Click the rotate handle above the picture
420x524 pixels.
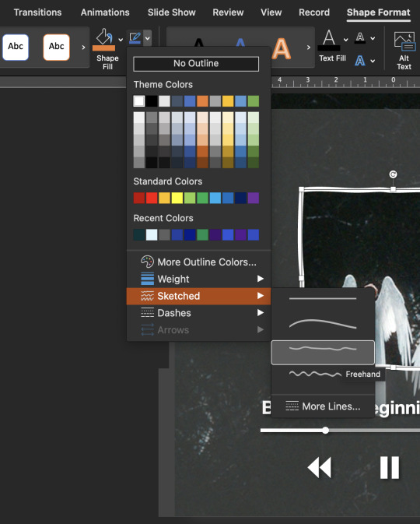[393, 174]
